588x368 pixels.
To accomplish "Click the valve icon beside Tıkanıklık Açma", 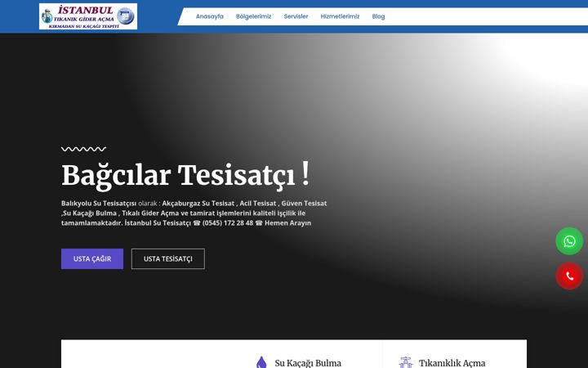I will click(x=405, y=362).
